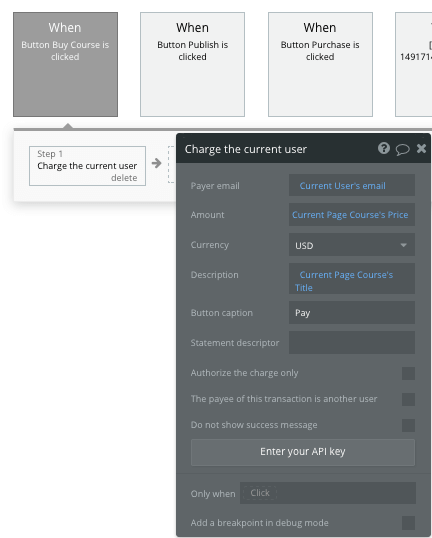
Task: Click the dialog title Charge the current user
Action: pyautogui.click(x=246, y=149)
